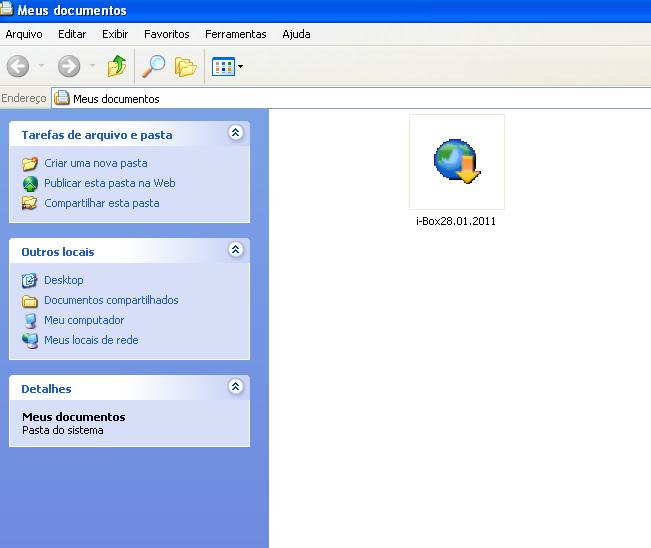
Task: Collapse the Detalhes panel
Action: (x=235, y=387)
